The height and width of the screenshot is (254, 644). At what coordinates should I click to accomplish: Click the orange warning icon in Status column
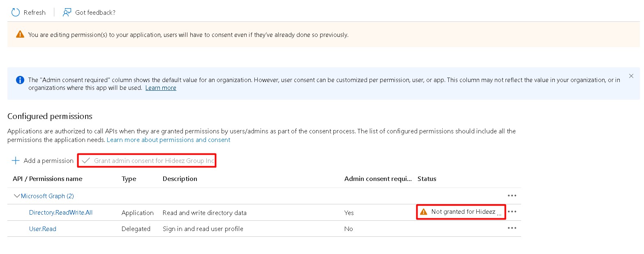coord(424,212)
